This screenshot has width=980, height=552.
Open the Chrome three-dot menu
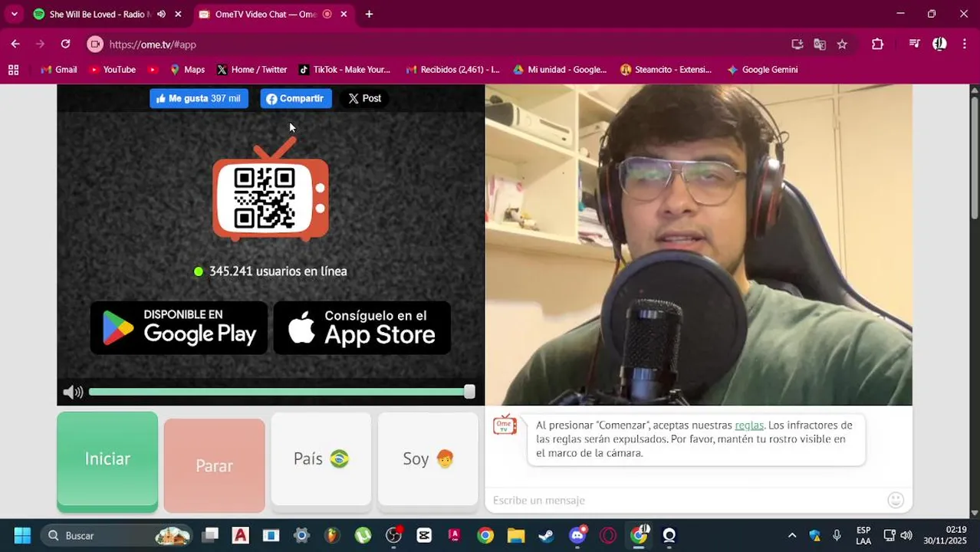(964, 44)
